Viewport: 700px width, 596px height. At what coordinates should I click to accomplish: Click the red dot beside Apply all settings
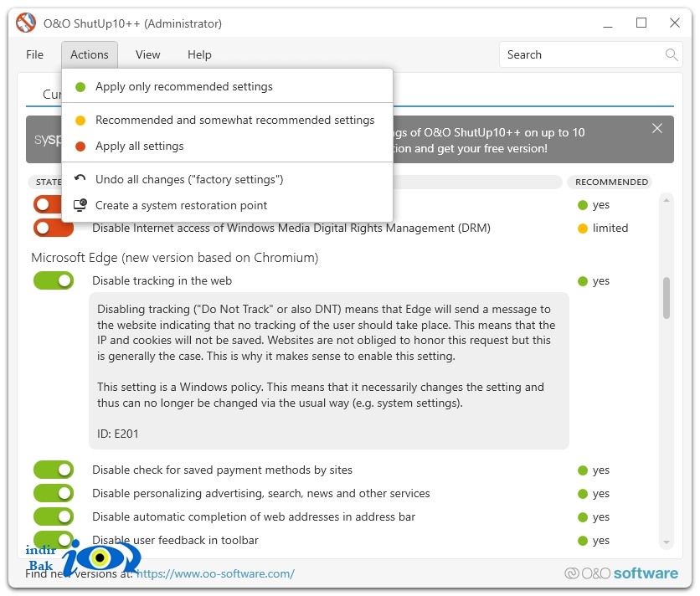pyautogui.click(x=80, y=146)
